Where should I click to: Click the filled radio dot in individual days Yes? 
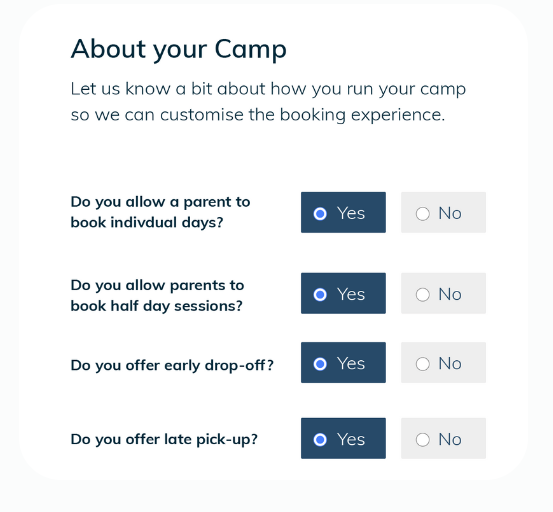(320, 214)
